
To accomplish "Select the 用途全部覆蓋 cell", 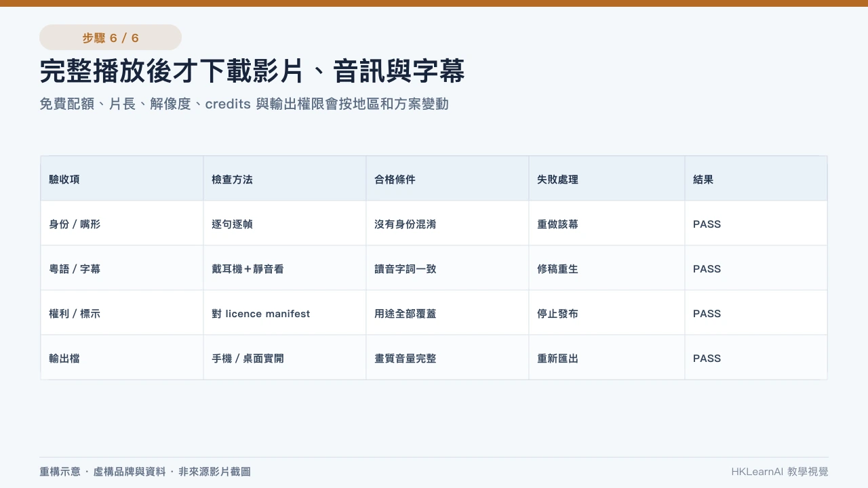I will [448, 313].
